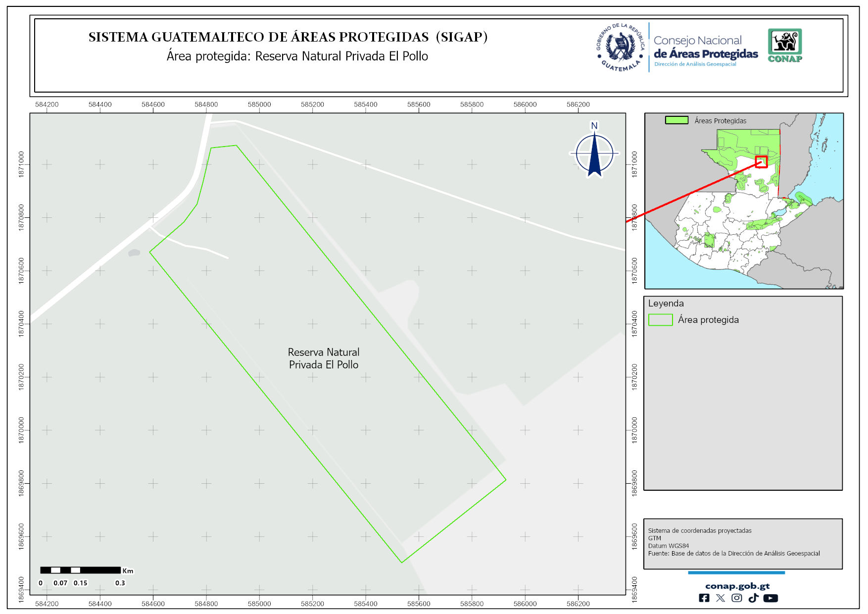Click the filled green Áreas Protegidas swatch
Image resolution: width=868 pixels, height=614 pixels.
click(x=676, y=120)
